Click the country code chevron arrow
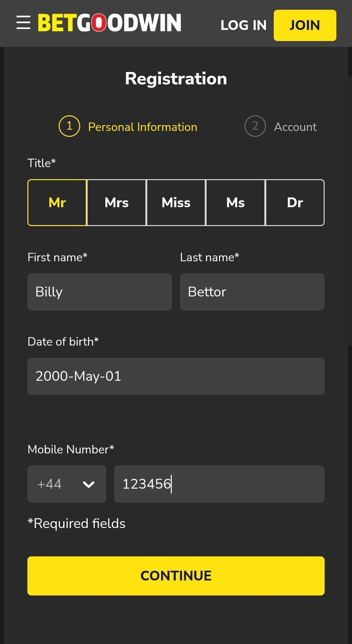Screen dimensions: 352x644 [x=89, y=484]
